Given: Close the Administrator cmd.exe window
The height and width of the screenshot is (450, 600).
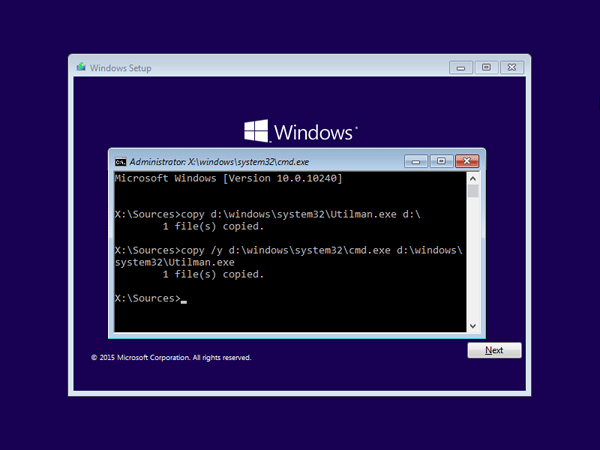Looking at the screenshot, I should pyautogui.click(x=466, y=161).
